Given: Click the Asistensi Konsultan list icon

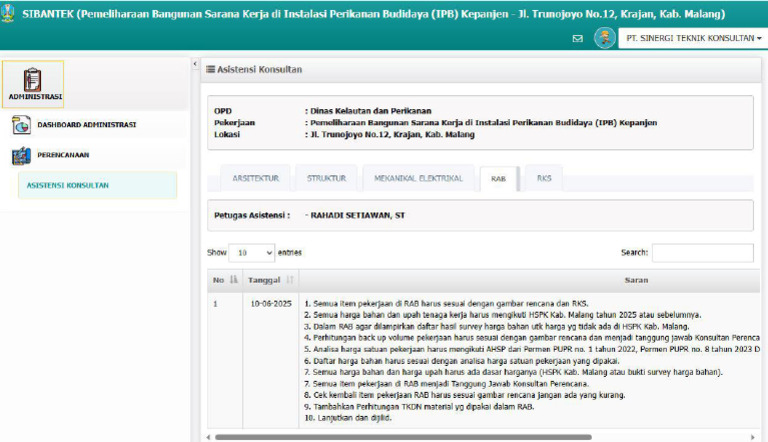Looking at the screenshot, I should 210,69.
